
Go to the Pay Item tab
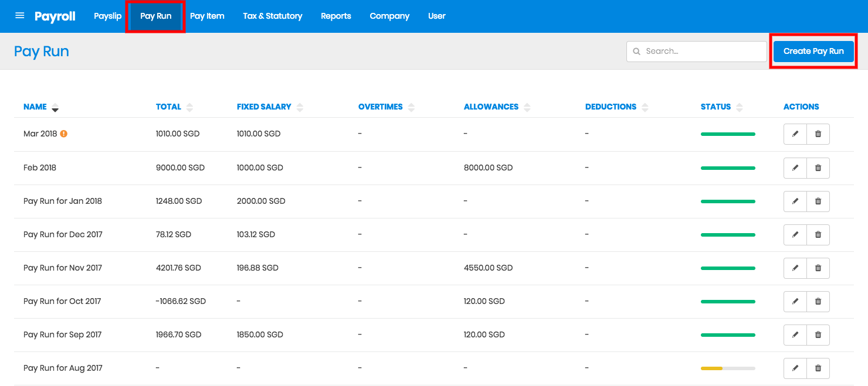207,16
